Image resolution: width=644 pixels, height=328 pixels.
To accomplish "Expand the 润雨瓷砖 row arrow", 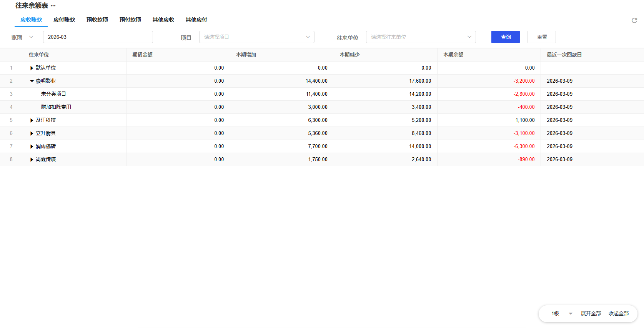I will click(32, 147).
